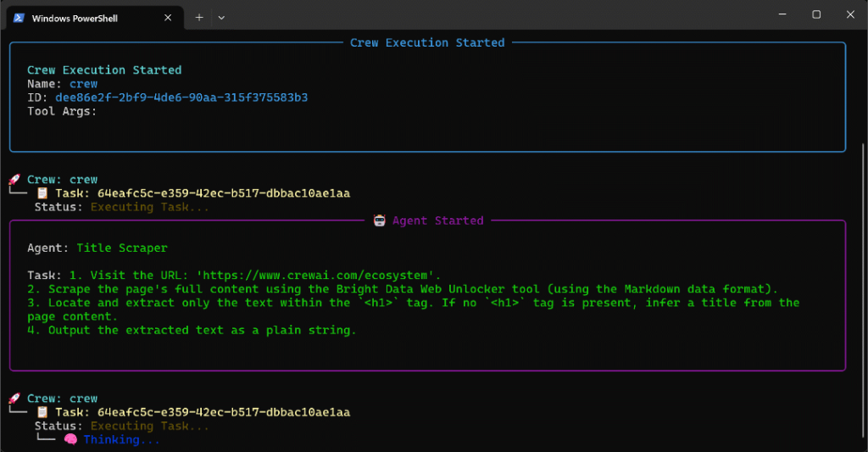The height and width of the screenshot is (452, 868).
Task: Close the PowerShell window
Action: (850, 14)
